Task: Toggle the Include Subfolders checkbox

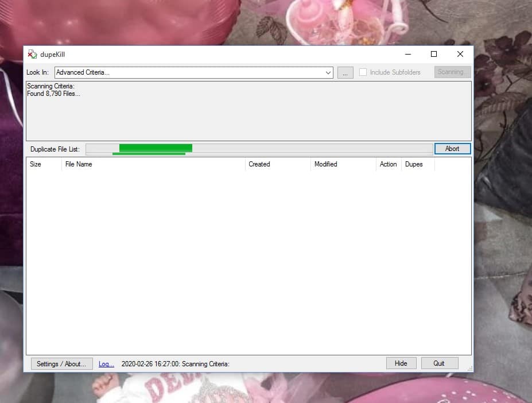Action: coord(363,72)
